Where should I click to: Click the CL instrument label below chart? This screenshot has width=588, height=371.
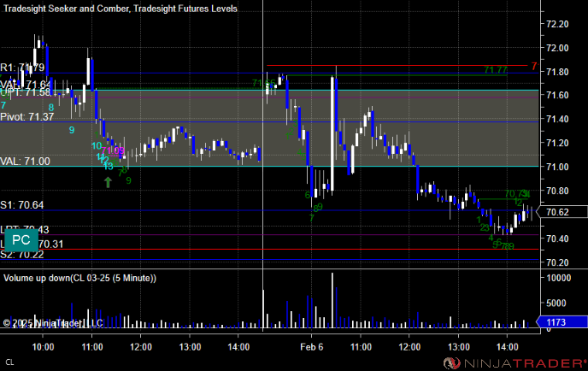(x=9, y=362)
